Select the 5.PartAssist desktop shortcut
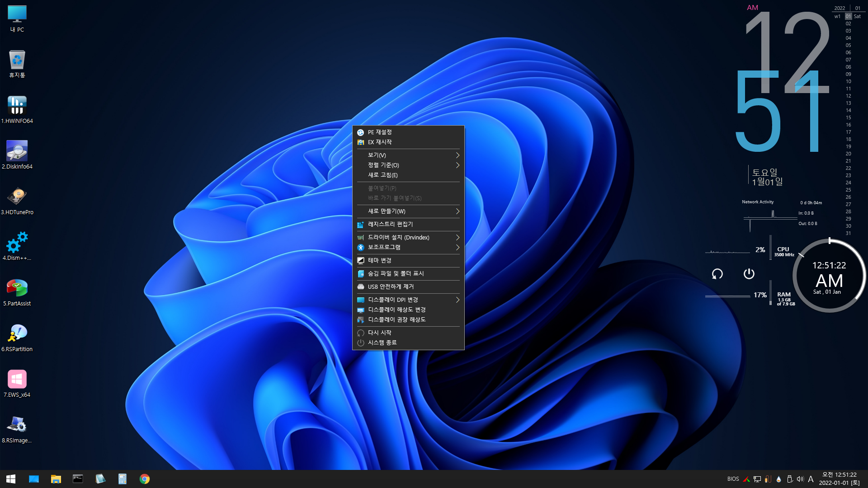The height and width of the screenshot is (488, 868). click(x=17, y=292)
